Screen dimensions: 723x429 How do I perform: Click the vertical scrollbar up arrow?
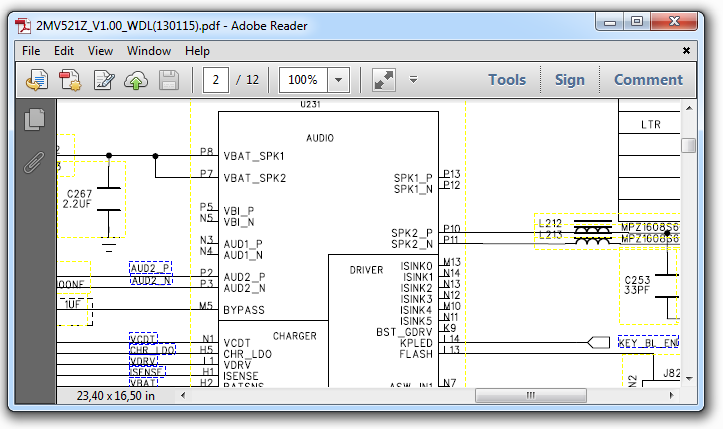pyautogui.click(x=689, y=108)
